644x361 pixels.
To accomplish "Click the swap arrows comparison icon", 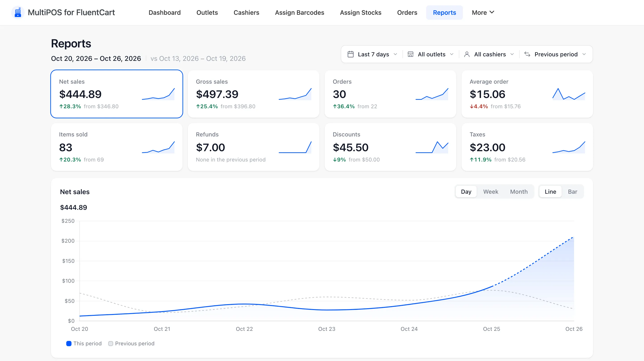I will (527, 54).
